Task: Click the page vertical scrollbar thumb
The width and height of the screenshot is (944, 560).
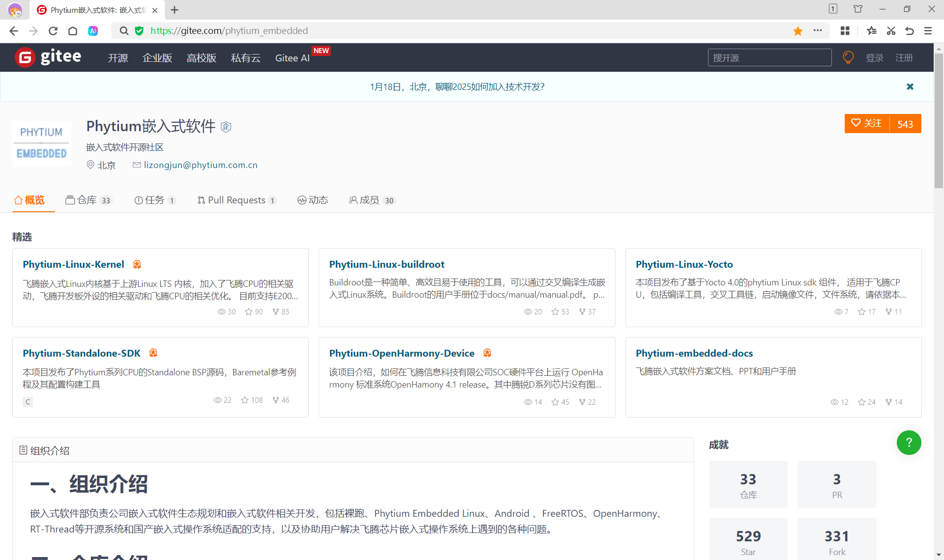Action: (939, 120)
